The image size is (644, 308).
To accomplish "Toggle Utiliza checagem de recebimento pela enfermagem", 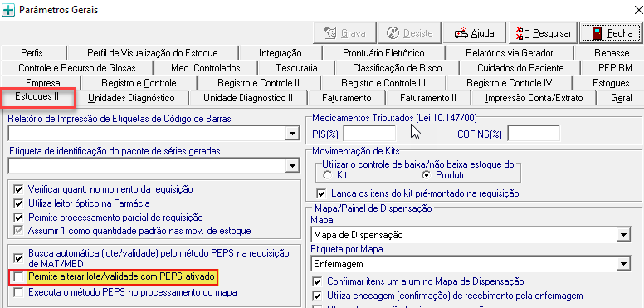I will [x=317, y=296].
